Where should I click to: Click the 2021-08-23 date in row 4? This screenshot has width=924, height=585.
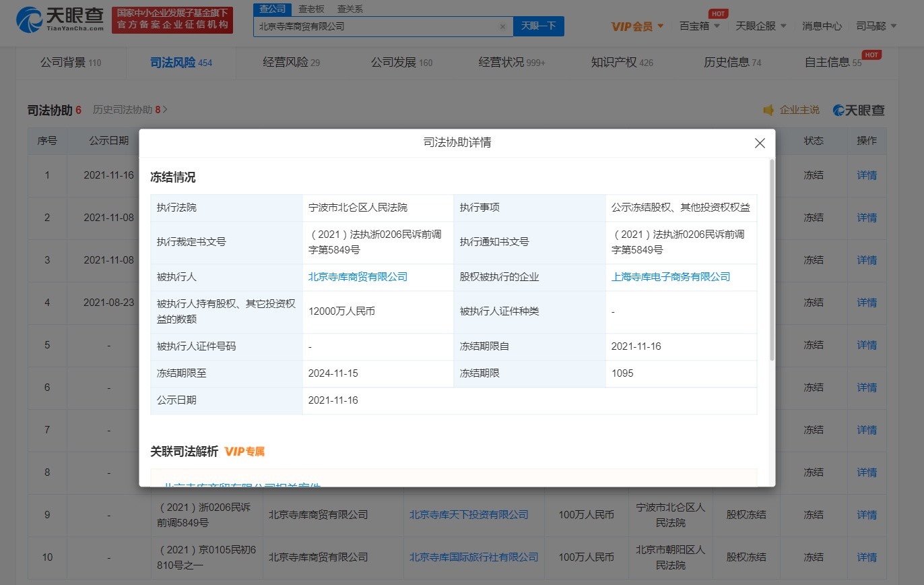click(109, 303)
